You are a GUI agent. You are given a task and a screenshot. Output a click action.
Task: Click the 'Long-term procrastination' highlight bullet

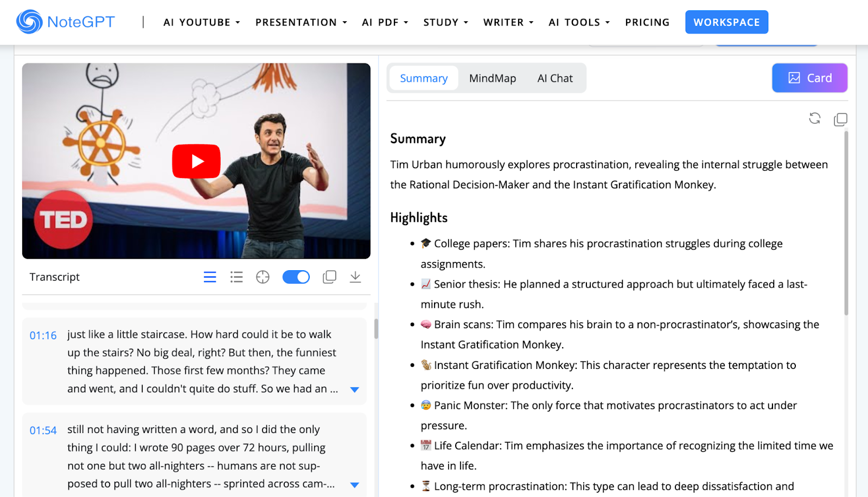607,486
